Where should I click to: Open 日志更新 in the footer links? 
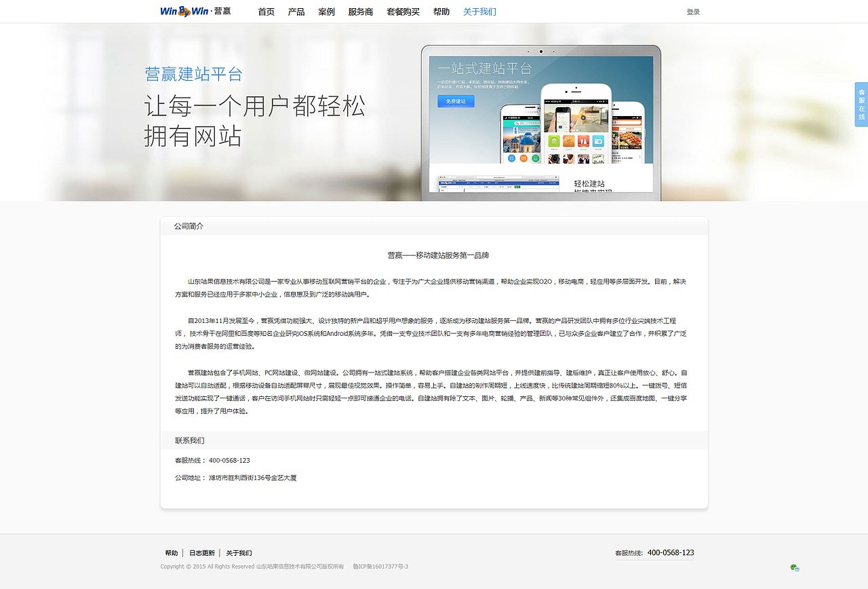201,552
